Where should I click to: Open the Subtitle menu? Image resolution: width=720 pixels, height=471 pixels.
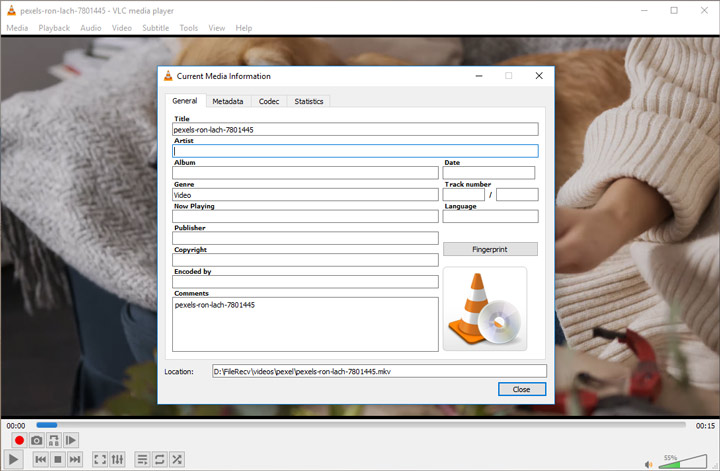pyautogui.click(x=156, y=28)
